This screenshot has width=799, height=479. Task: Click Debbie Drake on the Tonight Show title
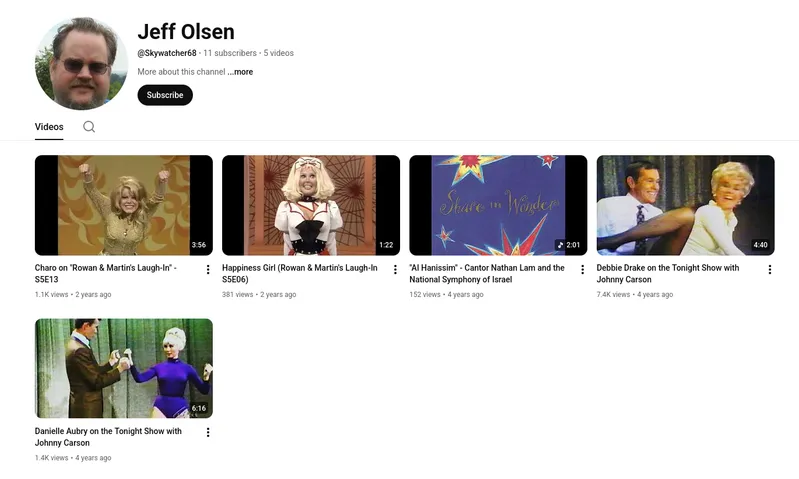tap(668, 274)
